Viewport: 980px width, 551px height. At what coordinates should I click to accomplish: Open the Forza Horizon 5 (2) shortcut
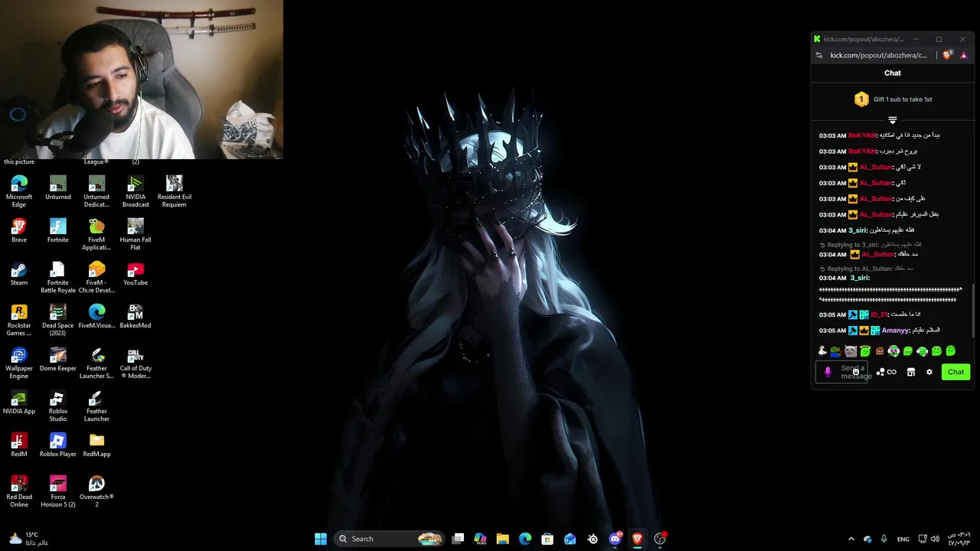click(x=58, y=491)
